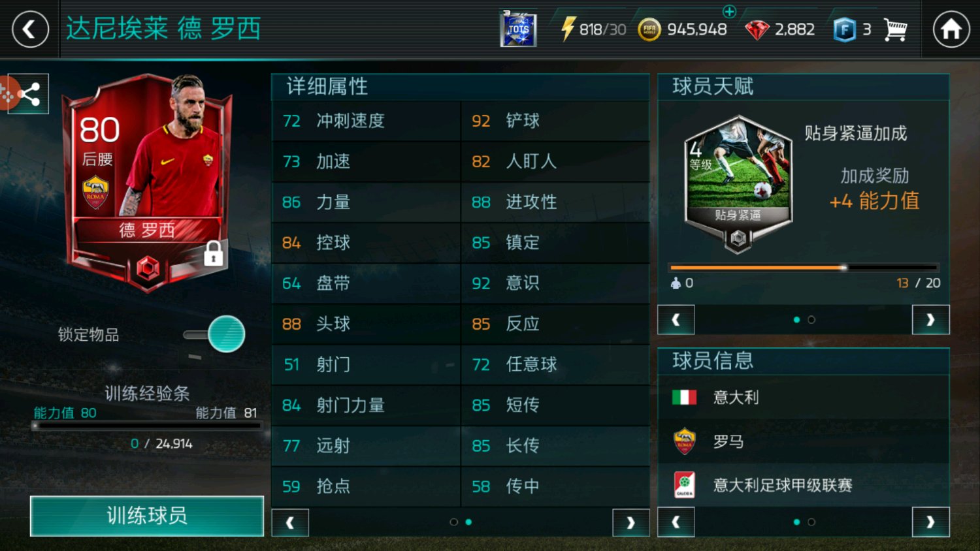Select second page dot in 球员天赋 panel

click(x=811, y=320)
